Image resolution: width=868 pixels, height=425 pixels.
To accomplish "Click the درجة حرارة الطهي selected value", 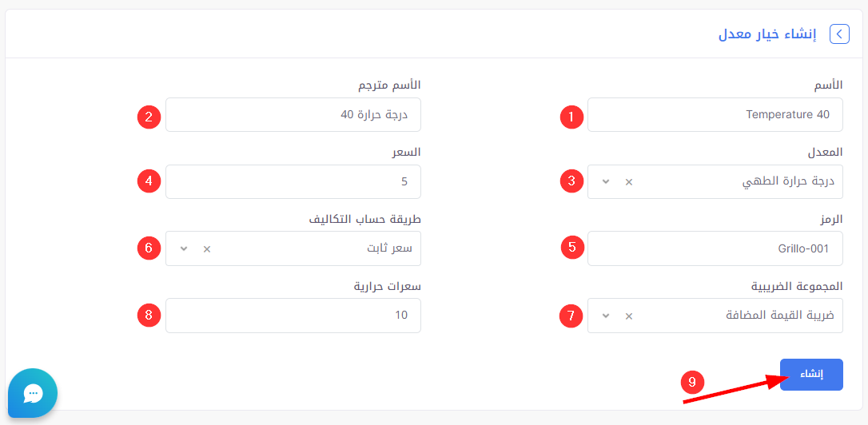I will [x=787, y=182].
